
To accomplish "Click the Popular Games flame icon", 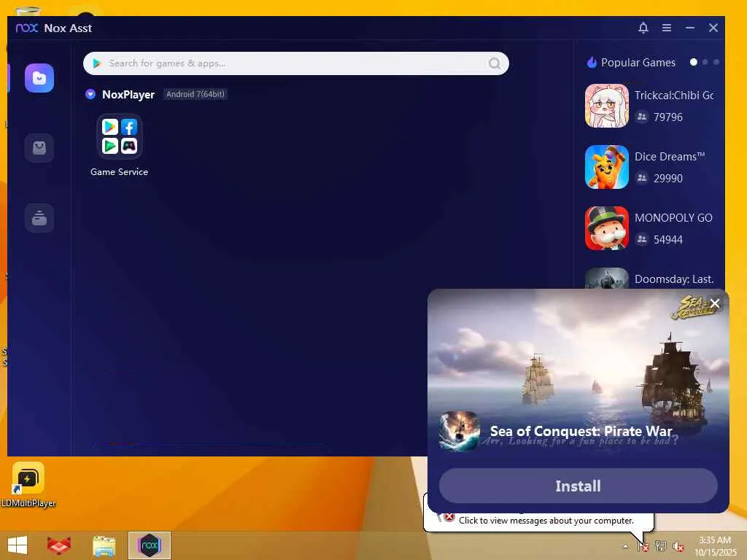I will (592, 63).
